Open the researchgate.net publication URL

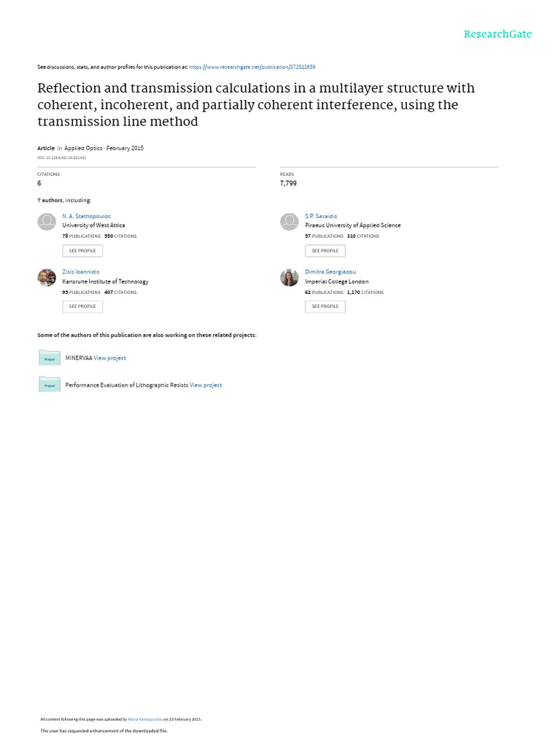point(252,66)
